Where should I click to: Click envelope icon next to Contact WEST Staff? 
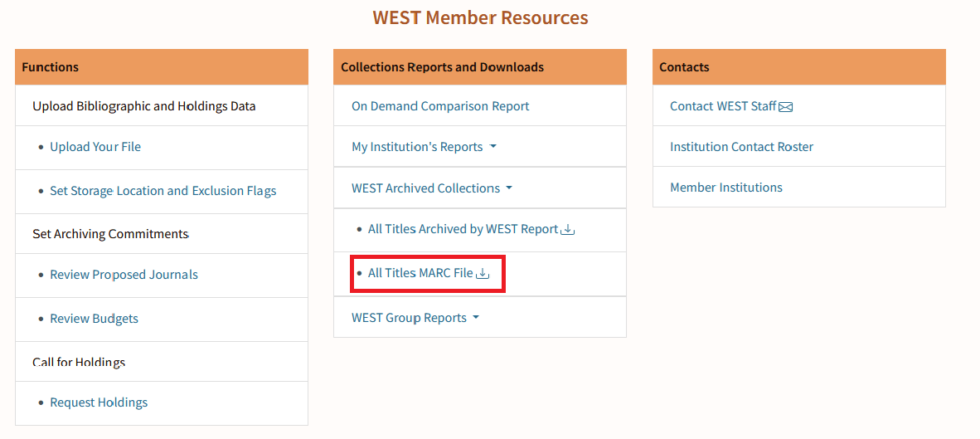(786, 107)
